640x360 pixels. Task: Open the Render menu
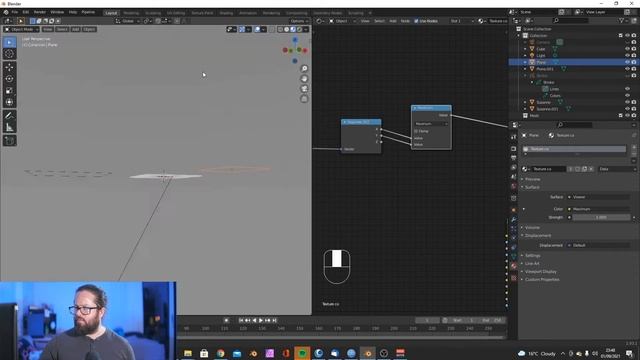(x=40, y=12)
